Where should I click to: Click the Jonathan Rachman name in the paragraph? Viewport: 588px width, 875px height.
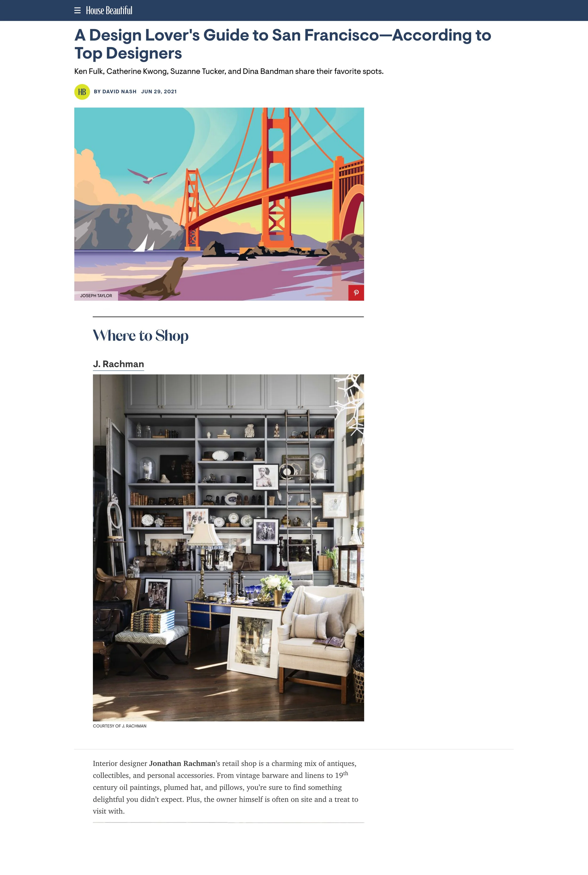pos(182,764)
